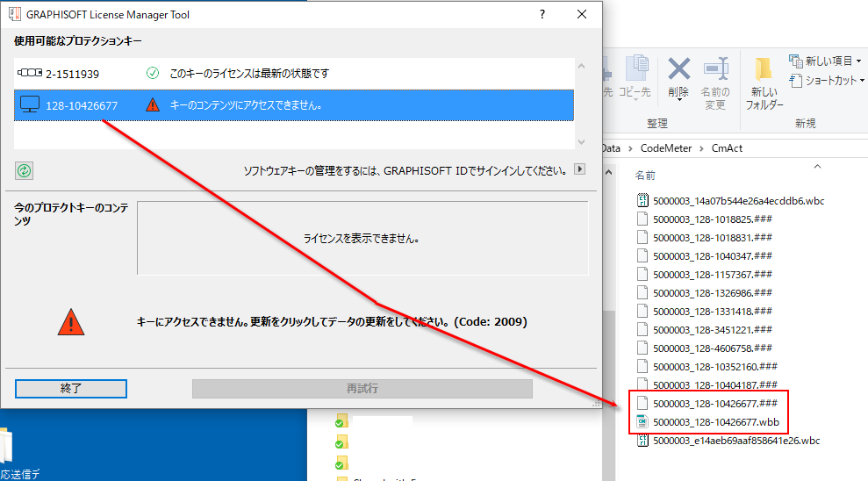868x481 pixels.
Task: Click the 再試行 retry button
Action: tap(362, 389)
